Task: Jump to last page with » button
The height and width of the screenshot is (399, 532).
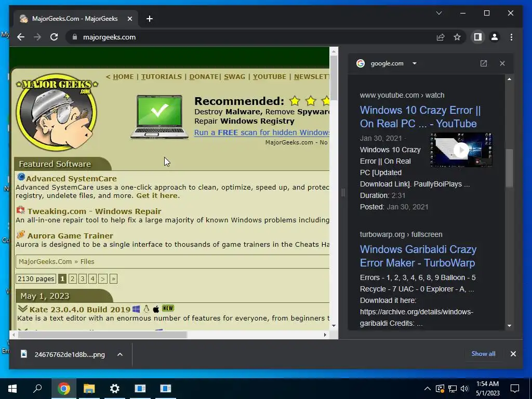Action: click(113, 279)
